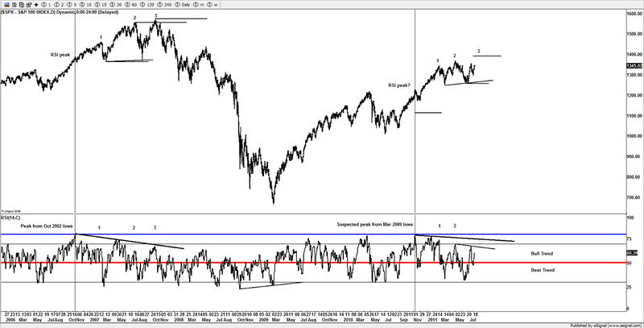Switch to 120-minute interval

click(x=147, y=5)
